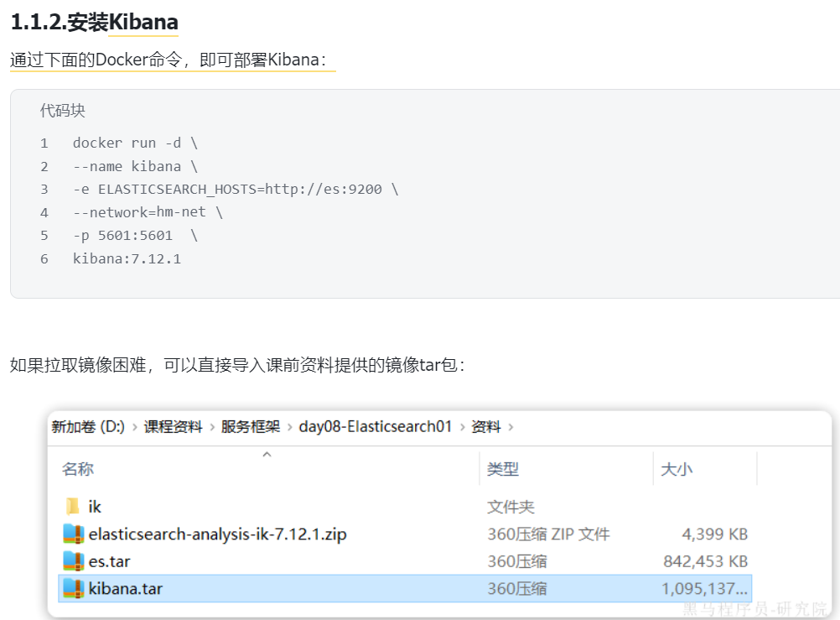
Task: Click the 名称 column header
Action: [78, 469]
